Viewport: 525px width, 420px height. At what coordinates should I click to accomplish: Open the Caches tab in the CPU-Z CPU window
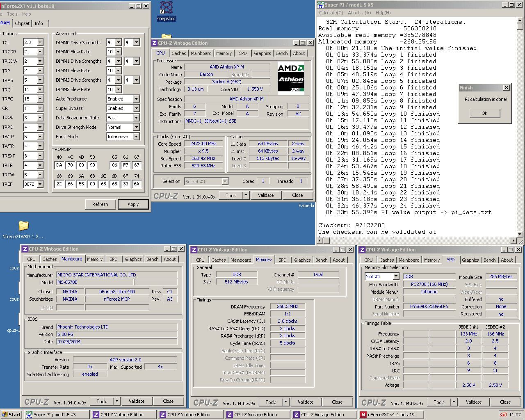click(x=179, y=53)
